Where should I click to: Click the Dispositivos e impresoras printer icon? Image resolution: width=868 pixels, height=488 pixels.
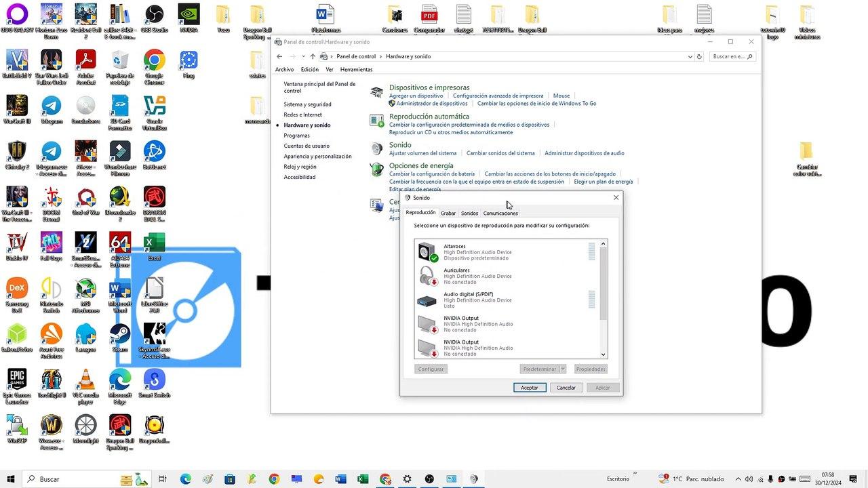376,91
